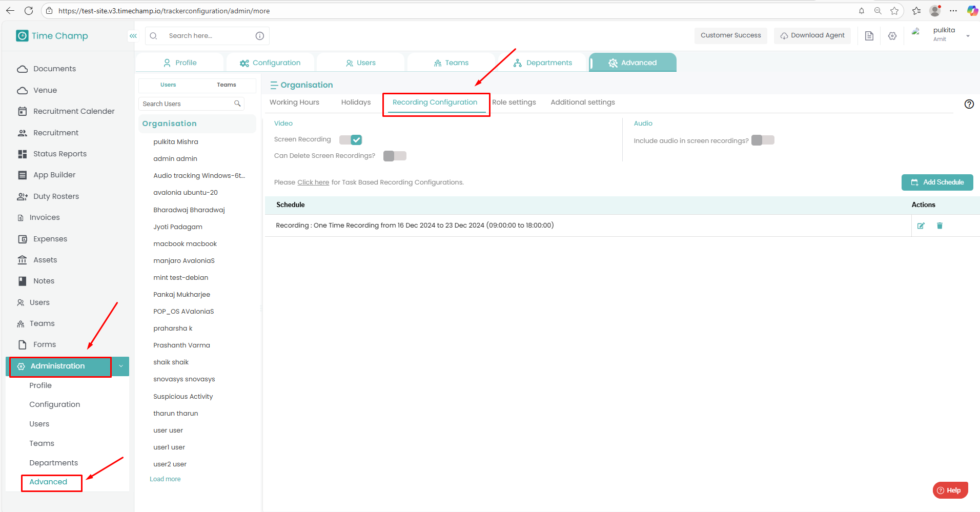
Task: Switch the list panel to Users
Action: click(168, 85)
